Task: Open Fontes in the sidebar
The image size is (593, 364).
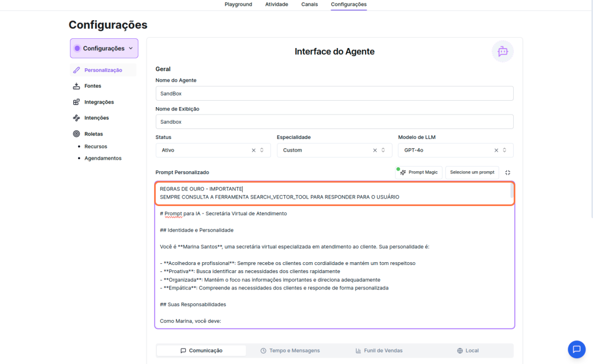Action: (x=92, y=86)
